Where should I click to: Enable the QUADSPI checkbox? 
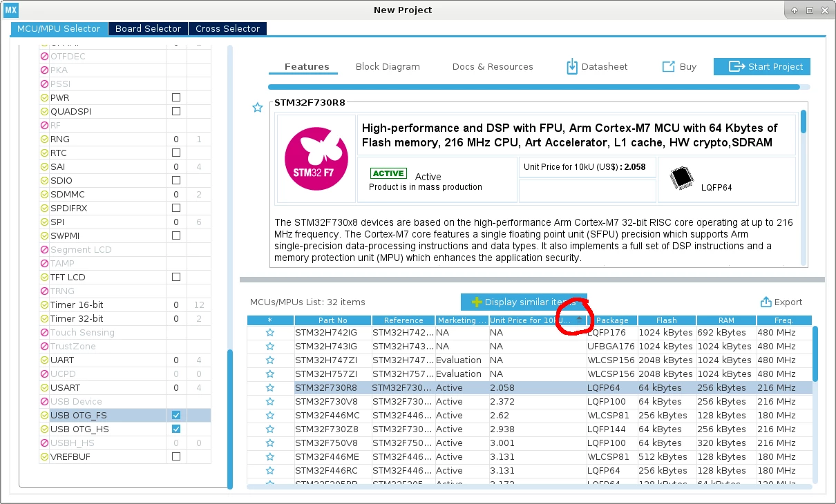click(176, 111)
